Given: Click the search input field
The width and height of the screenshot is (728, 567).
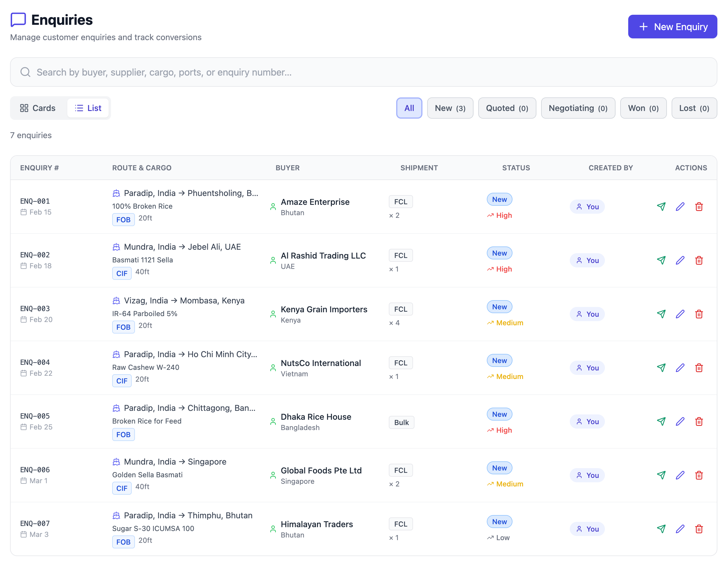Looking at the screenshot, I should point(200,72).
